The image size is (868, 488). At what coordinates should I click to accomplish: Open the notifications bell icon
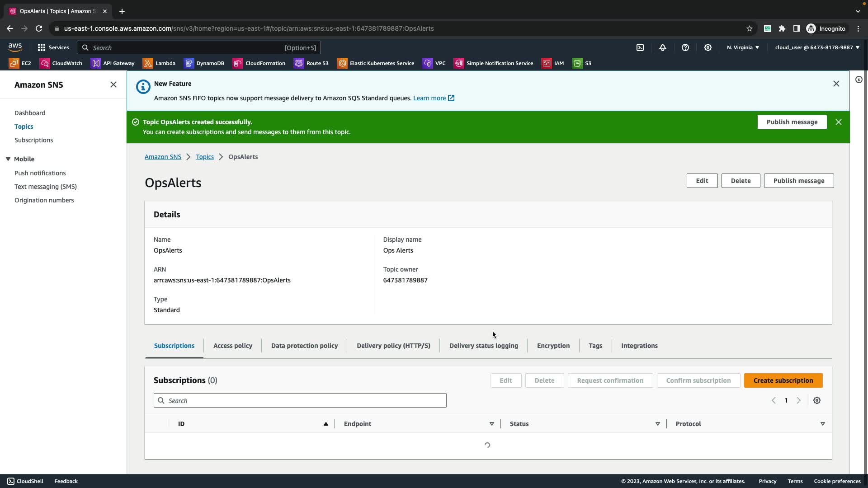tap(663, 47)
